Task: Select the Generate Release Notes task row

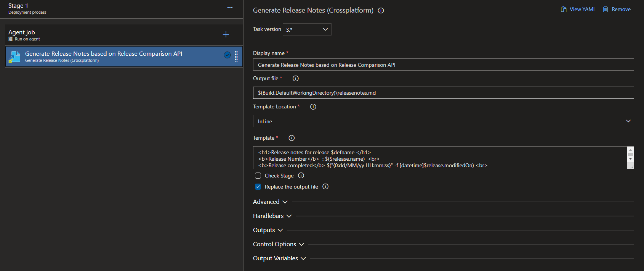Action: coord(124,56)
